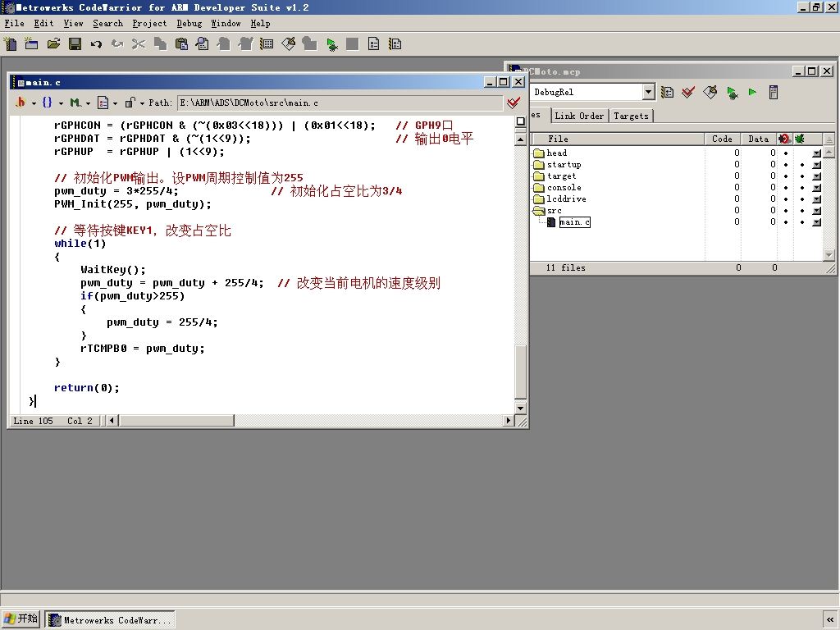Open Project Inspector icon
840x630 pixels.
click(x=774, y=92)
